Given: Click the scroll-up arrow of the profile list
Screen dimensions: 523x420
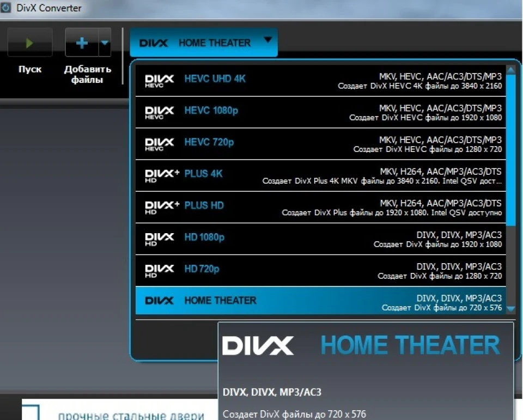Looking at the screenshot, I should pyautogui.click(x=510, y=70).
